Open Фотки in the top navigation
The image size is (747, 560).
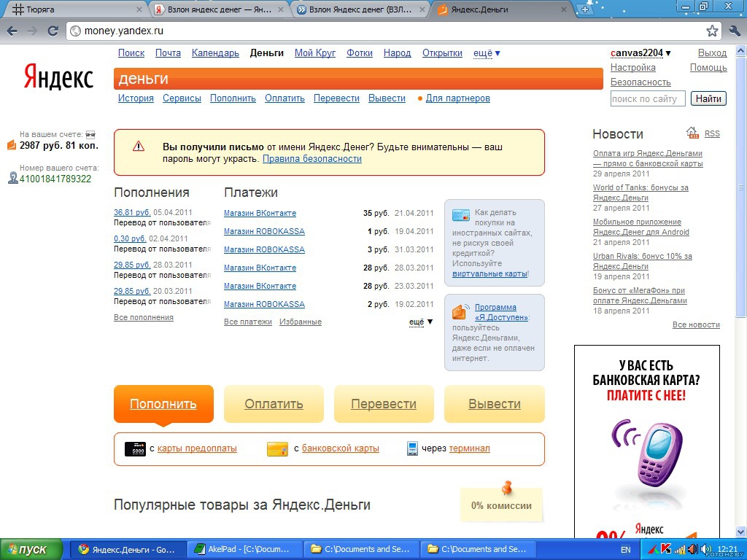pyautogui.click(x=360, y=52)
